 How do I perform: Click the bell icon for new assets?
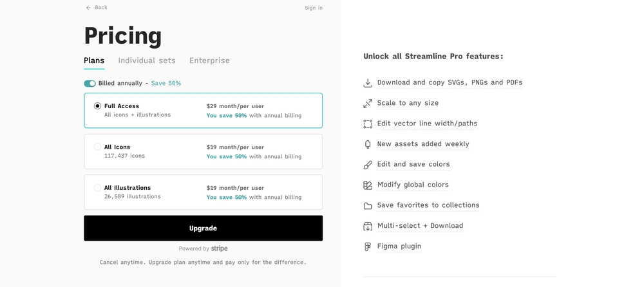click(x=368, y=144)
